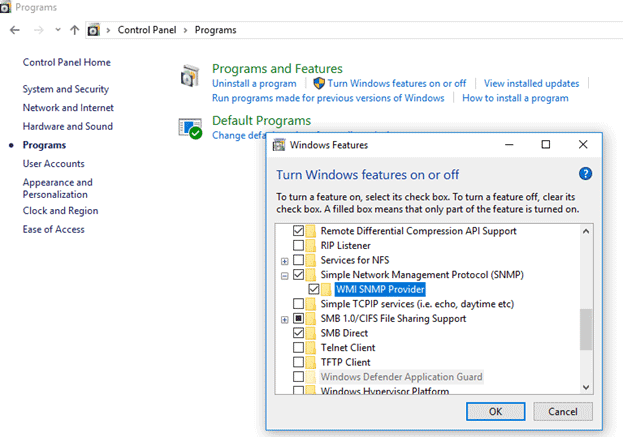This screenshot has width=623, height=437.
Task: Go back with the back arrow
Action: coord(15,30)
